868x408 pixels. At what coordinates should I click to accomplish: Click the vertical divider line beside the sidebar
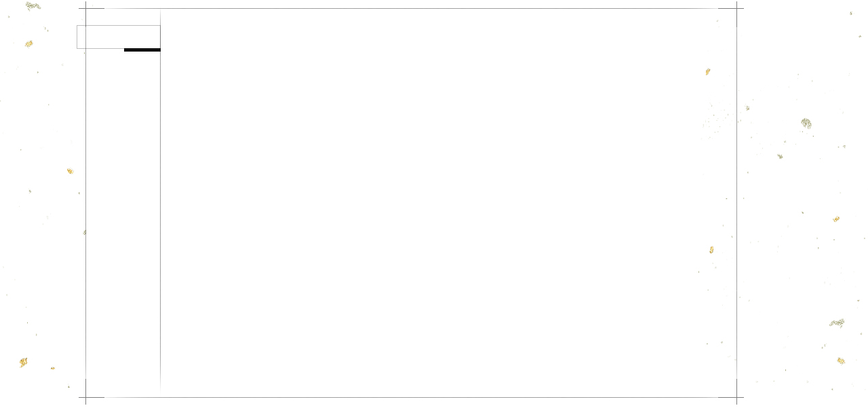tap(161, 201)
